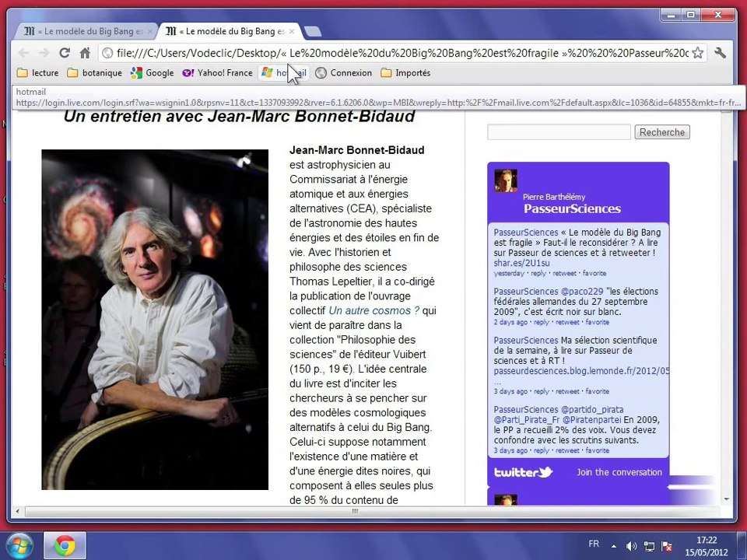This screenshot has height=560, width=747.
Task: Open the PasseurSciences Twitter profile title
Action: click(x=572, y=208)
